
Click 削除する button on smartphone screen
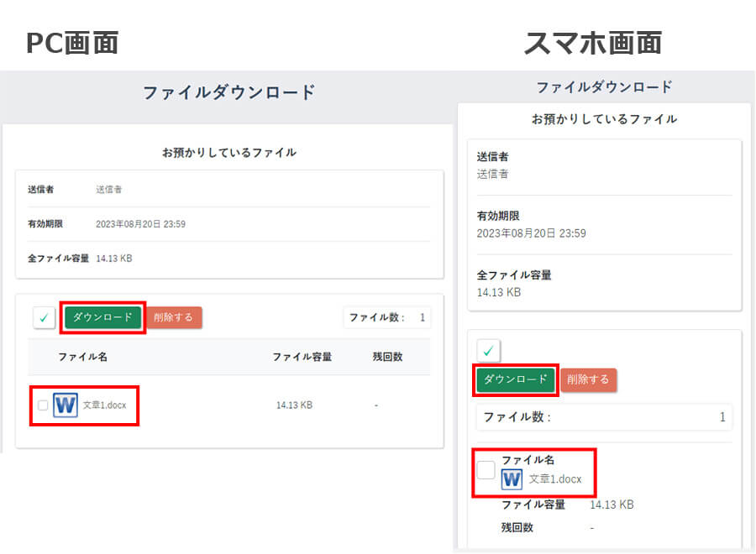(x=588, y=379)
